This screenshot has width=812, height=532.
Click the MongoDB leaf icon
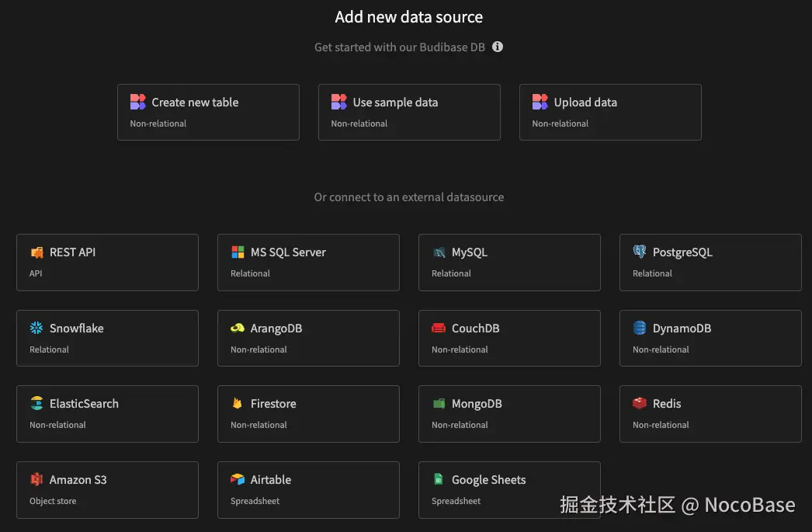click(439, 403)
